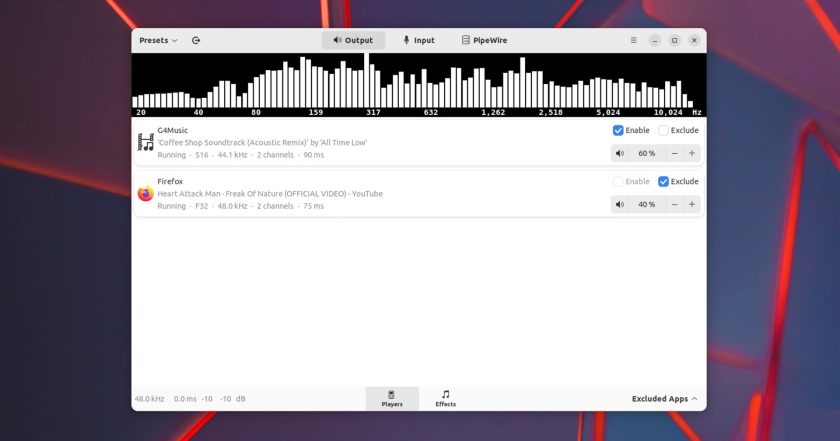Uncheck Exclude for Firefox

663,181
